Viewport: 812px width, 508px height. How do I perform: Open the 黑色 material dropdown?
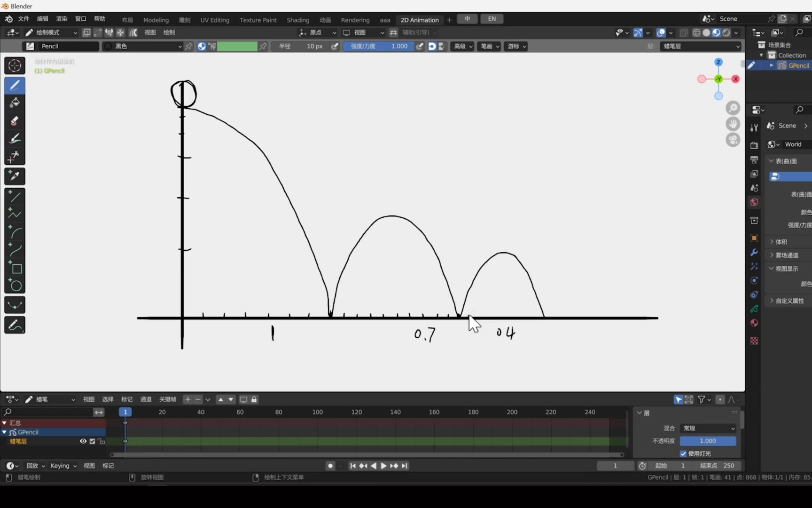tap(142, 46)
